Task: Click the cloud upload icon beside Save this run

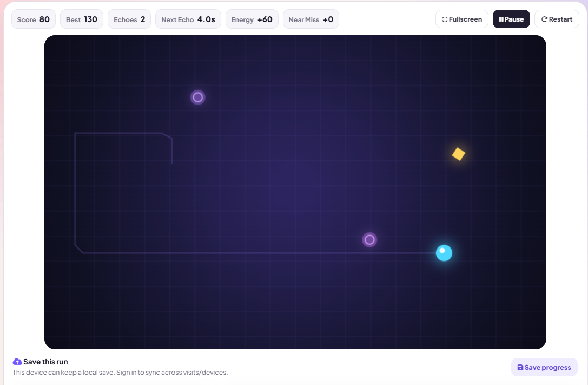Action: pos(17,362)
